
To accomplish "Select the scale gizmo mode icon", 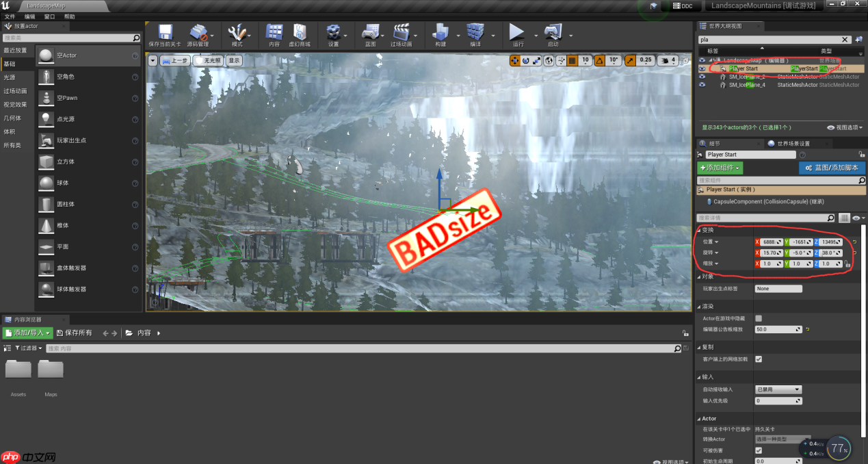I will pos(536,60).
